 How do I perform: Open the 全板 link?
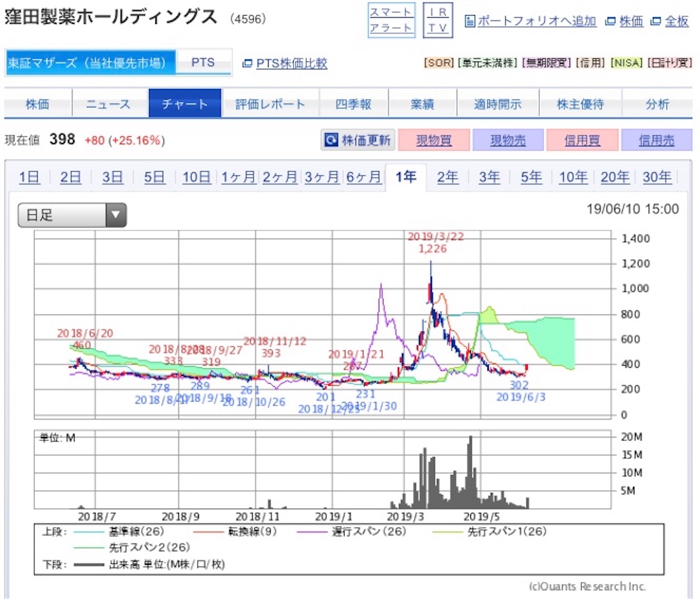coord(677,21)
